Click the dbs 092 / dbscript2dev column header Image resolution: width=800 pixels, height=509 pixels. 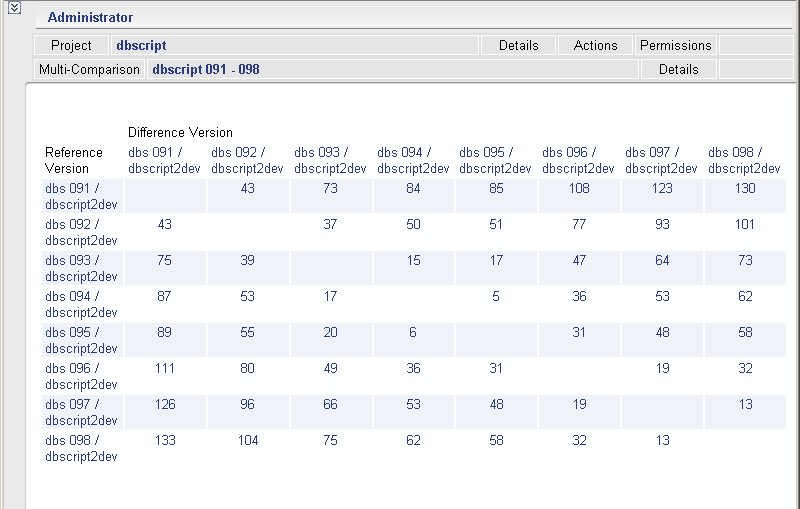pos(247,160)
